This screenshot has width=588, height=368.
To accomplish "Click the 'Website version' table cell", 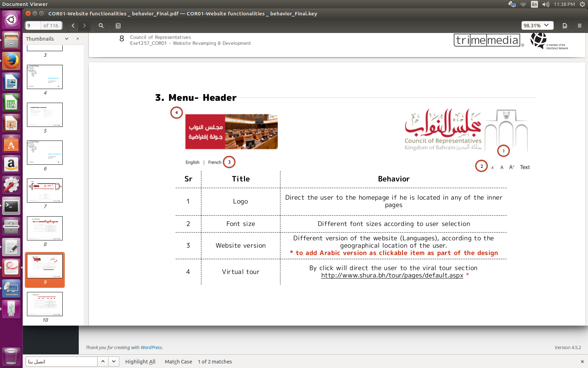I will click(x=240, y=245).
